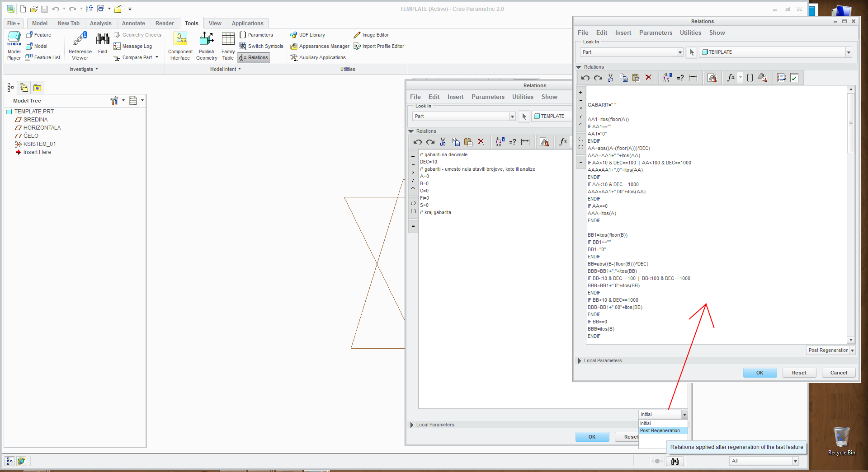Viewport: 868px width, 472px height.
Task: Open Auxiliary Applications
Action: (318, 57)
